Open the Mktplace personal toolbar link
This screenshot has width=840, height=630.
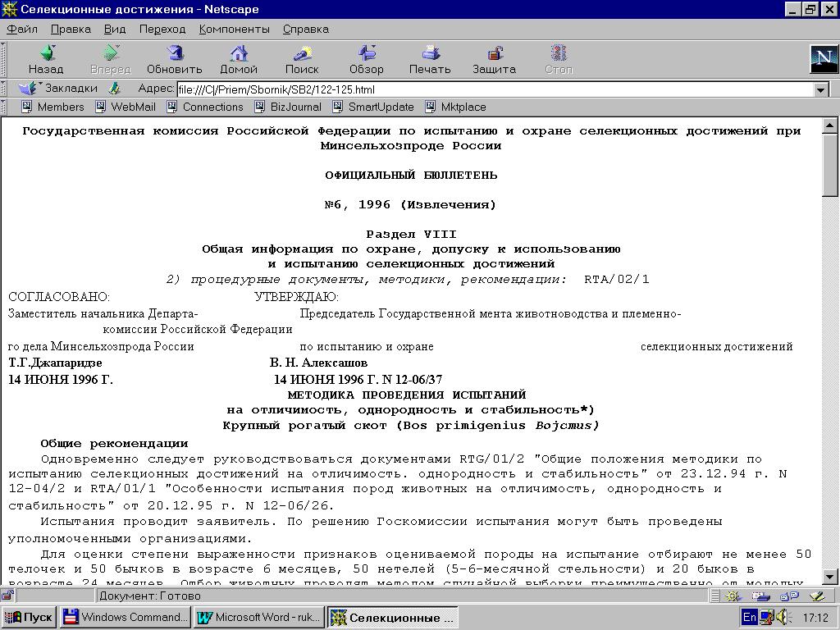coord(455,107)
